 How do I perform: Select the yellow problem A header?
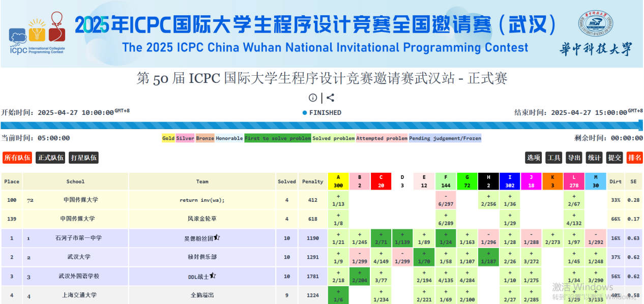click(338, 181)
